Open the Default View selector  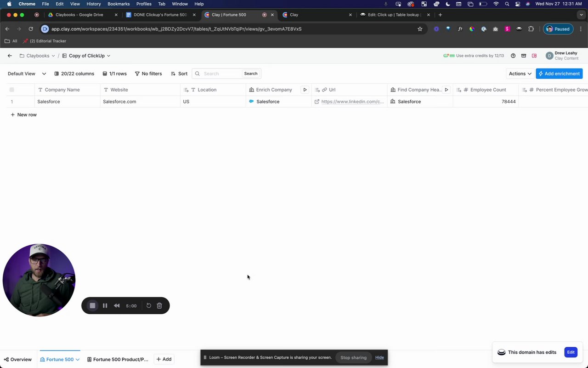click(27, 74)
